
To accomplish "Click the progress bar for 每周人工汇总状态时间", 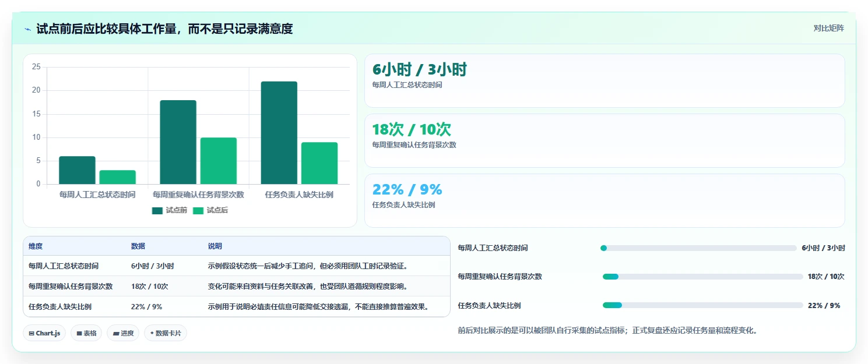I will click(698, 248).
